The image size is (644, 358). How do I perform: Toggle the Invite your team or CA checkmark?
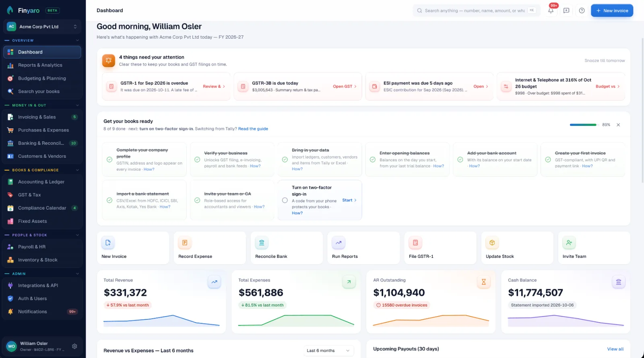[197, 200]
